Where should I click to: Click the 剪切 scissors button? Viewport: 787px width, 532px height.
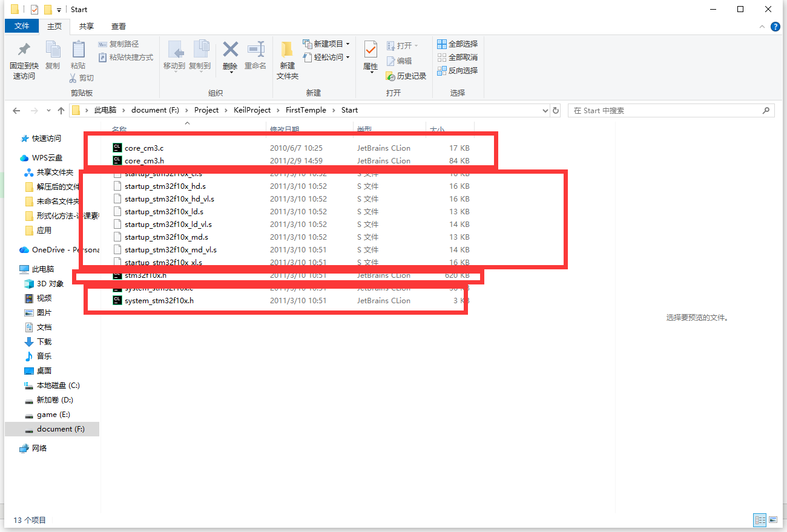pyautogui.click(x=81, y=78)
